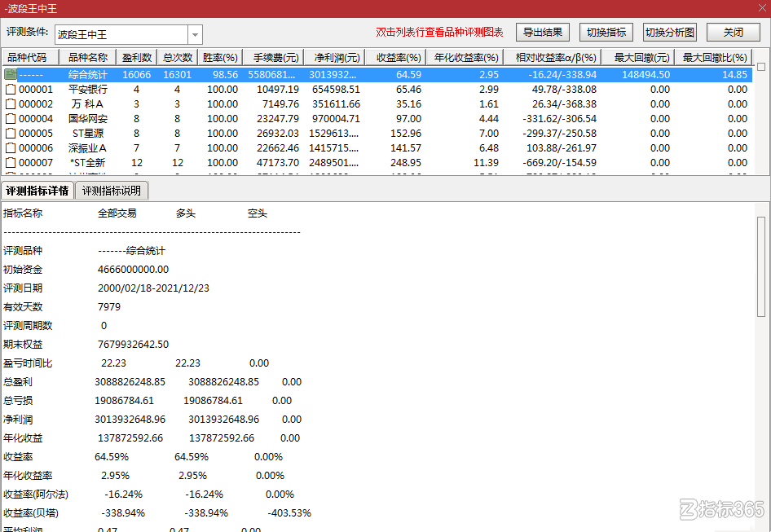Sort by the 盈利数 column header
Viewport: 771px width, 532px height.
(x=137, y=58)
